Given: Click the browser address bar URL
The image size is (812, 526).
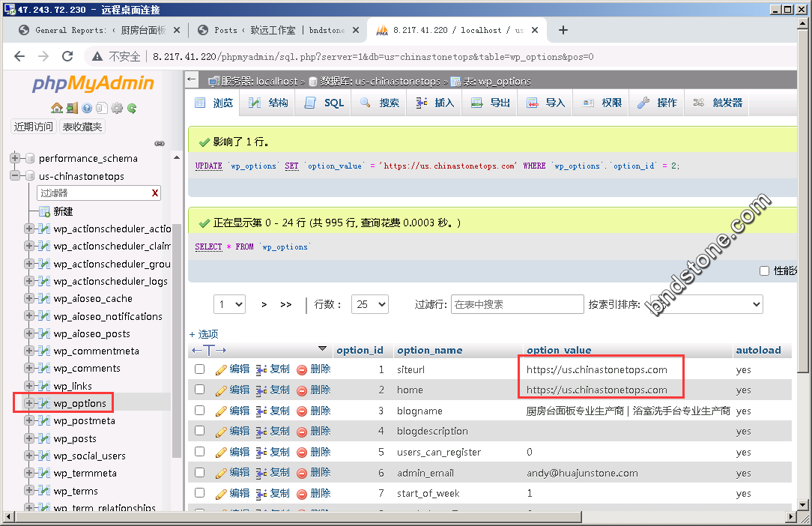Looking at the screenshot, I should pyautogui.click(x=373, y=56).
